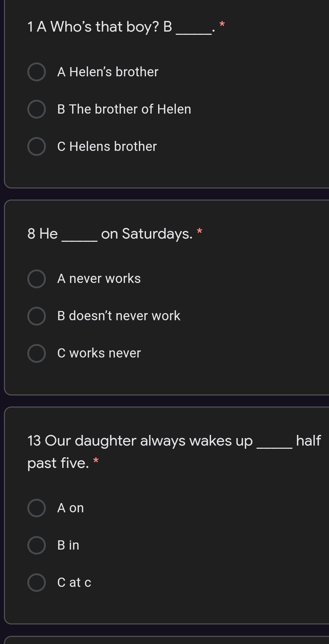Mark the radio button for 'C Helens brother'
329x644 pixels.
point(37,146)
